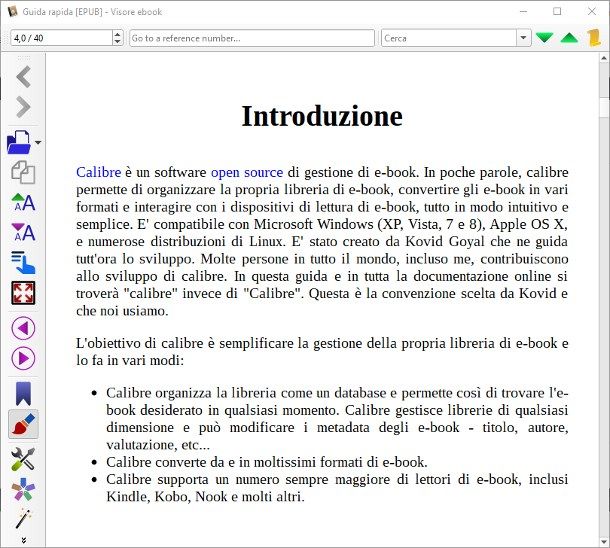610x548 pixels.
Task: Toggle full screen mode icon
Action: (23, 293)
